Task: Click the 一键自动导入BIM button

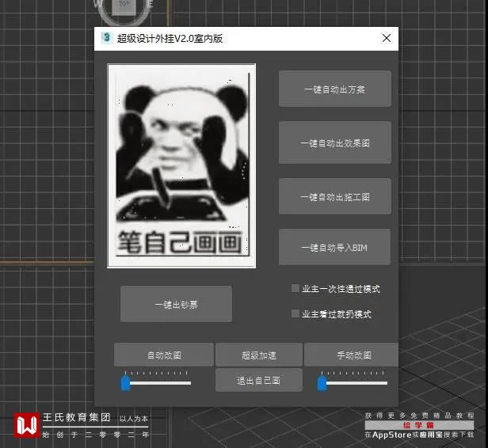Action: pyautogui.click(x=334, y=247)
